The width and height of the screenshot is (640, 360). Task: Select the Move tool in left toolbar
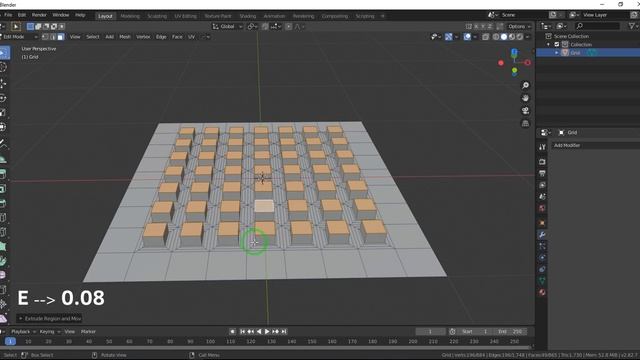tap(3, 83)
